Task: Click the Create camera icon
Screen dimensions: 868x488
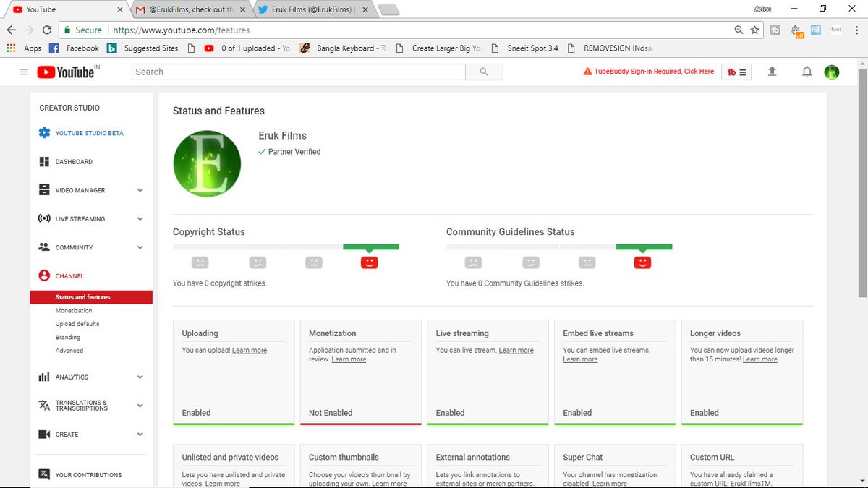Action: 44,434
